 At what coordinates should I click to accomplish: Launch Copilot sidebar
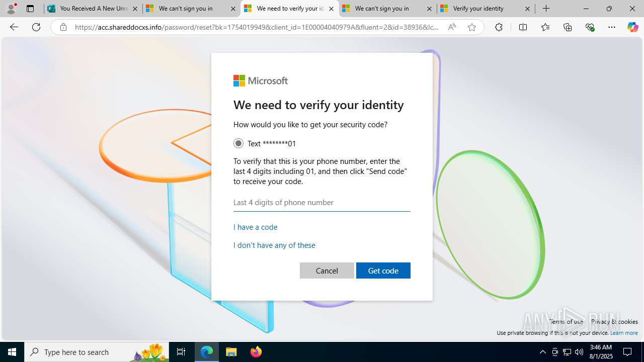click(x=632, y=27)
